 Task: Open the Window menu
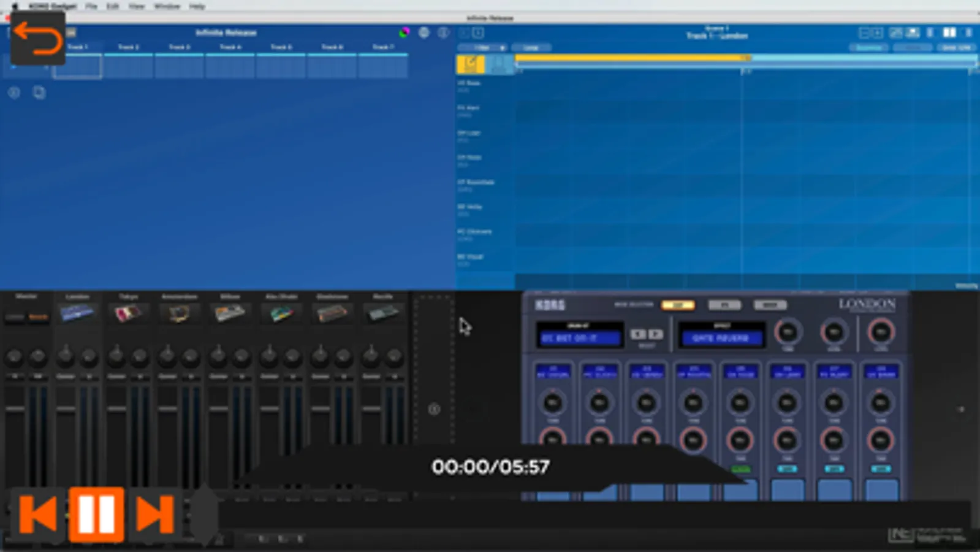pyautogui.click(x=167, y=6)
